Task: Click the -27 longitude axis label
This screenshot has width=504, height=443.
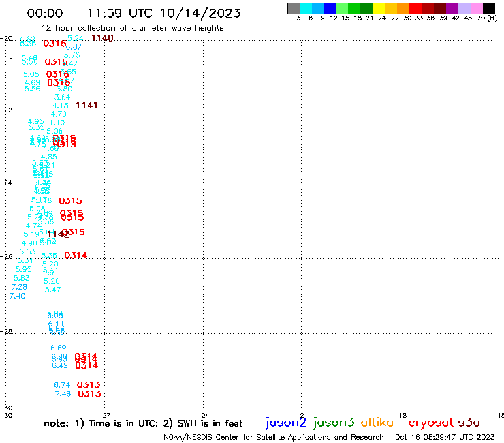Action: pyautogui.click(x=104, y=416)
